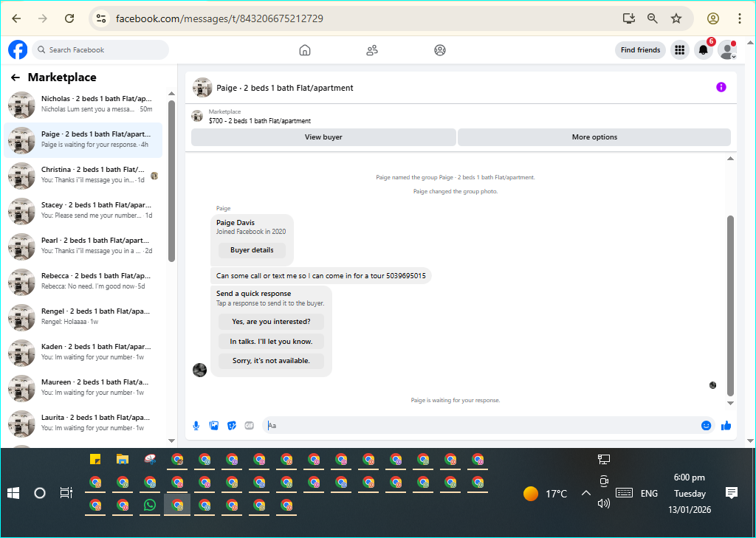756x538 pixels.
Task: Go back using Marketplace back arrow
Action: (16, 77)
